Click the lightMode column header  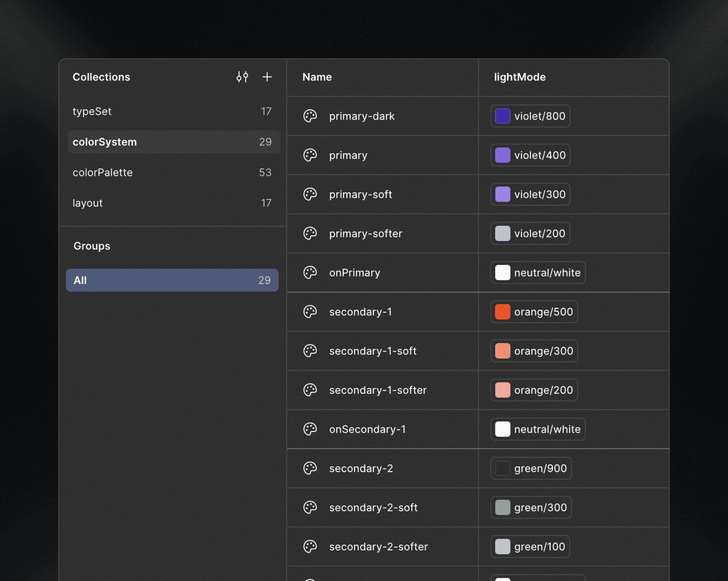tap(519, 77)
